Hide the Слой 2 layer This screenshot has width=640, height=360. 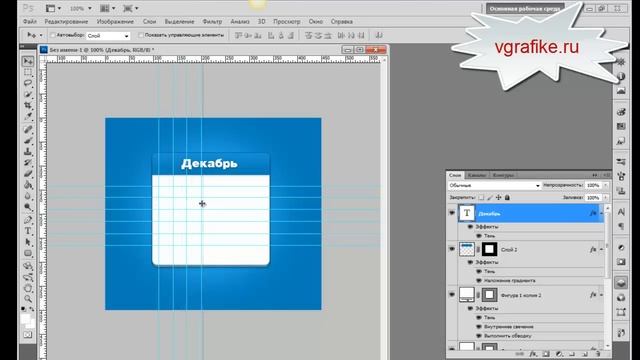pyautogui.click(x=452, y=249)
